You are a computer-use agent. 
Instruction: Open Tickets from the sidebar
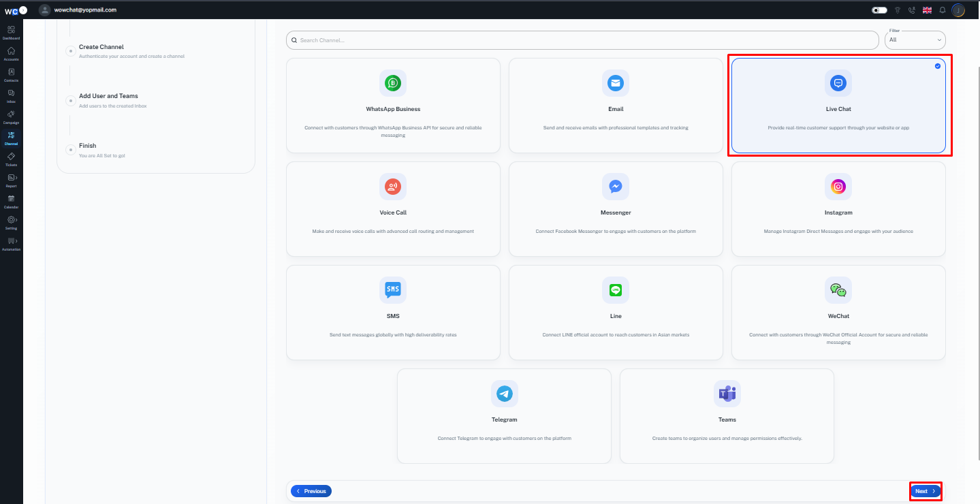tap(11, 159)
